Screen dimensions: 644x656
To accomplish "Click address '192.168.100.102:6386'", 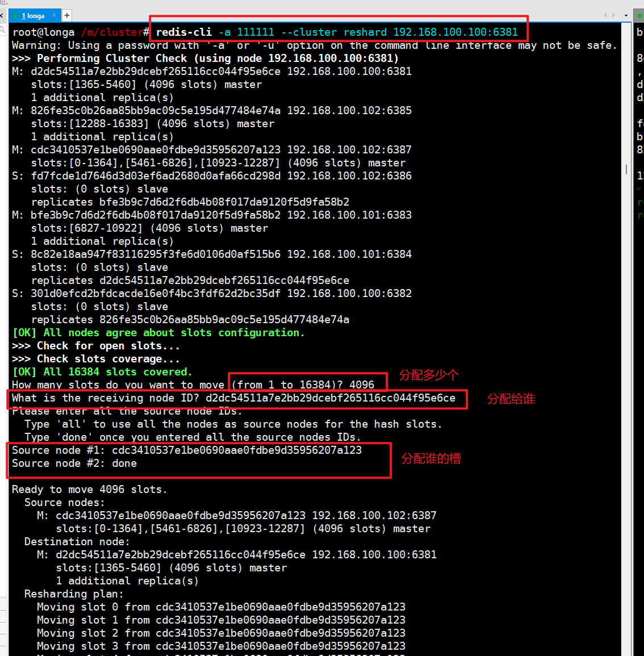I will (349, 176).
